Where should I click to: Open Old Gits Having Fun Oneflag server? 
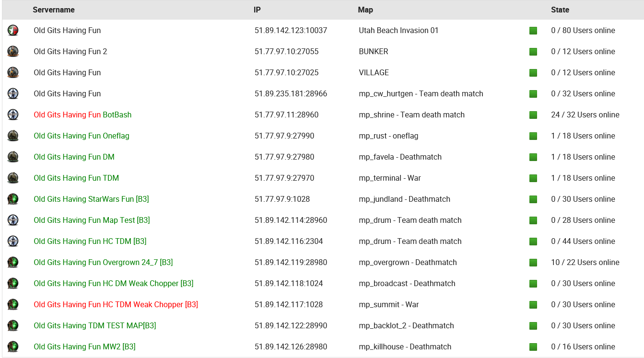pos(82,136)
